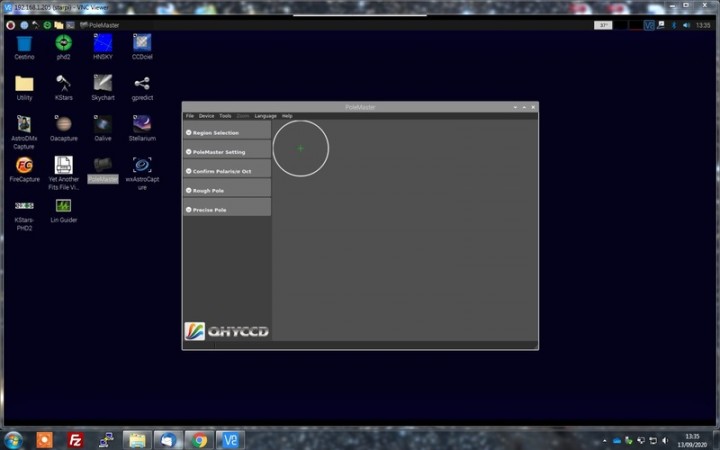Image resolution: width=720 pixels, height=450 pixels.
Task: Open the Device menu
Action: pos(206,116)
